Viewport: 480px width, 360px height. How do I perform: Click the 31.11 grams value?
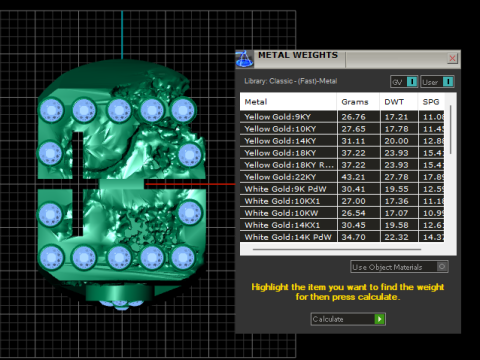click(x=353, y=141)
